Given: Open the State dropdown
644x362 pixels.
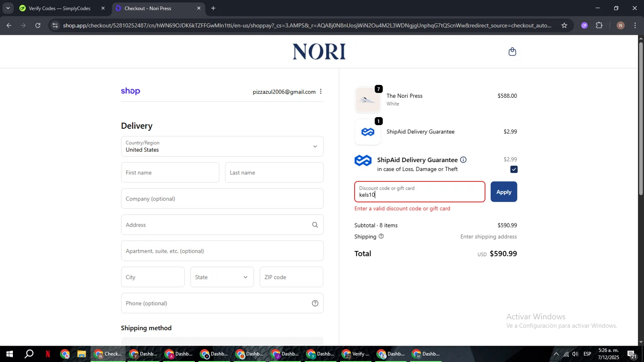Looking at the screenshot, I should click(x=222, y=277).
